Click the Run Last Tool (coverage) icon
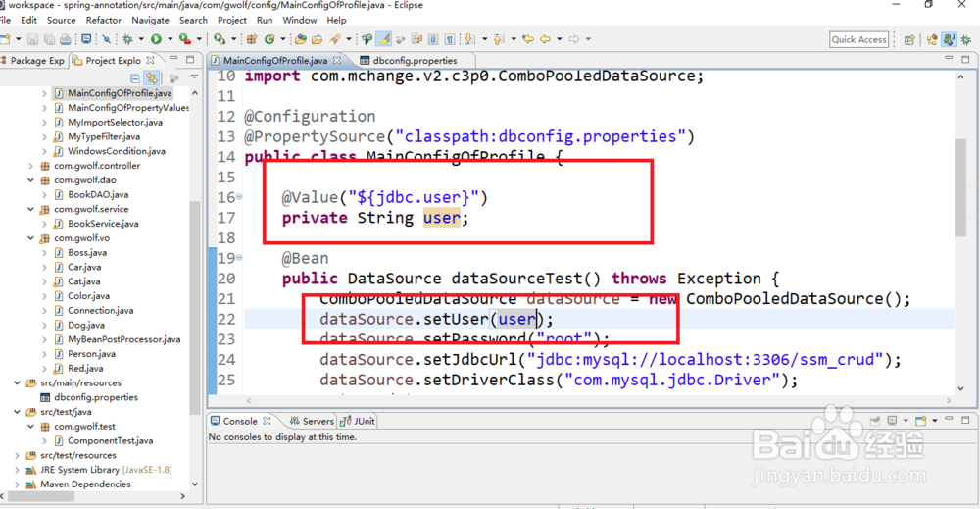 coord(185,39)
